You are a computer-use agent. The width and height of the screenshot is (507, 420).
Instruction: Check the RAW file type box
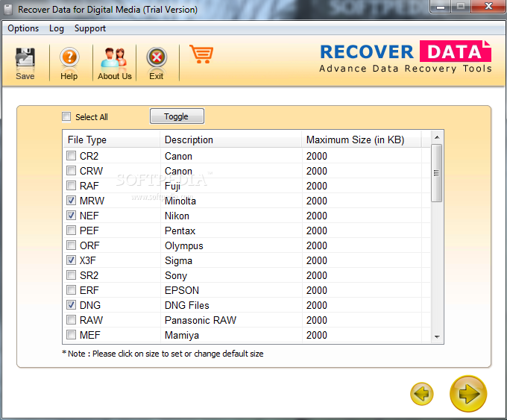71,320
